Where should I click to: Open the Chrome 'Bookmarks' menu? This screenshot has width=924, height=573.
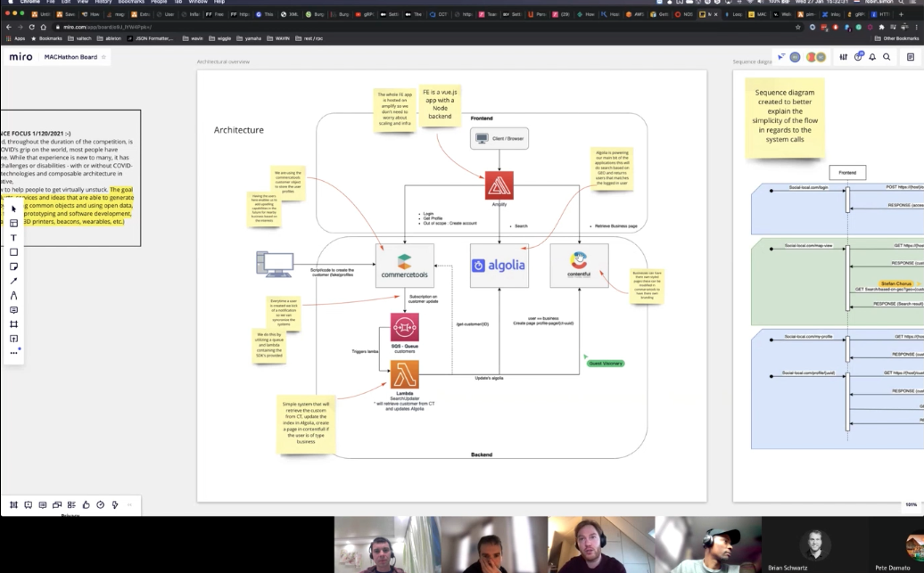pos(131,2)
